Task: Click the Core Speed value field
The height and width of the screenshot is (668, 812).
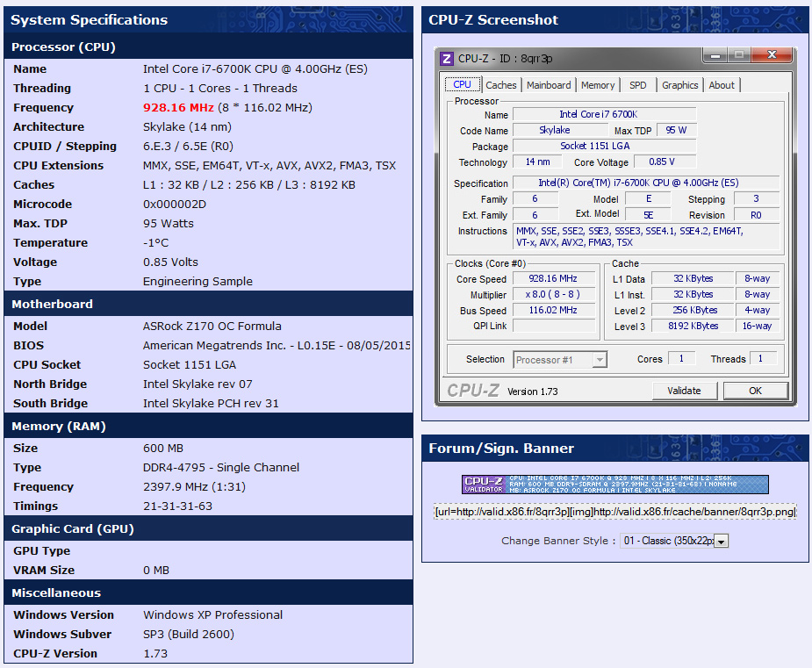Action: (555, 279)
